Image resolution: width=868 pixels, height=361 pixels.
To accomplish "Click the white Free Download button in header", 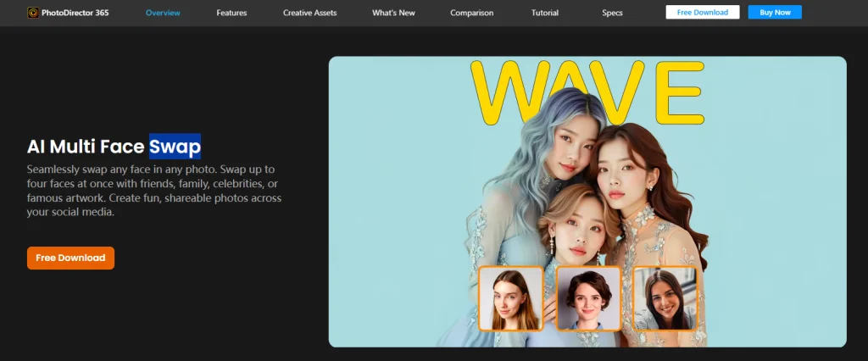I will [x=702, y=13].
